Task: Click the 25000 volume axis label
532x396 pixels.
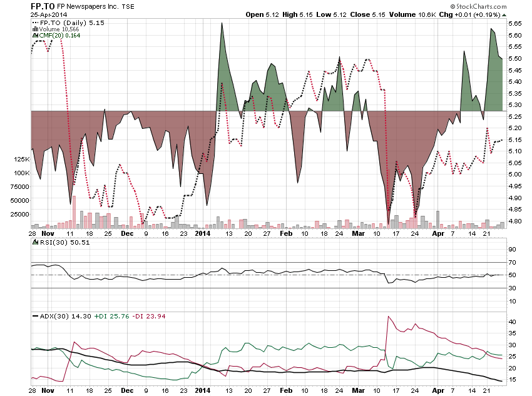Action: click(x=19, y=215)
